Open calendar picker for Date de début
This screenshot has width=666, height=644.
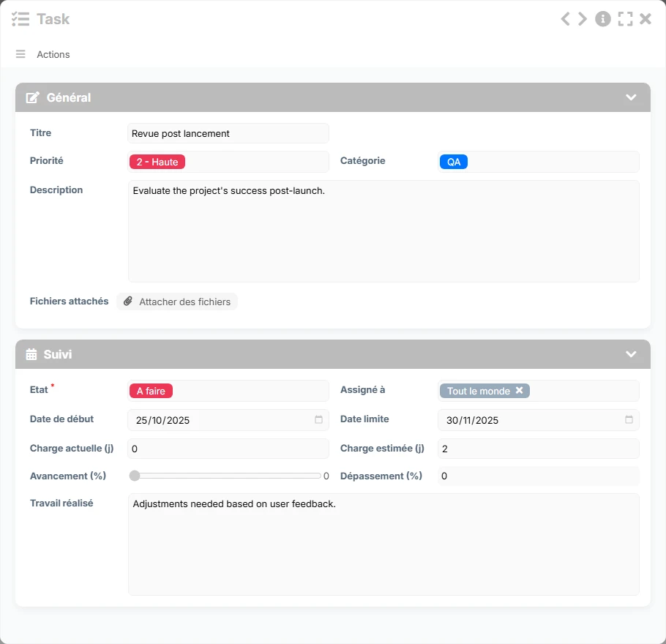(318, 420)
